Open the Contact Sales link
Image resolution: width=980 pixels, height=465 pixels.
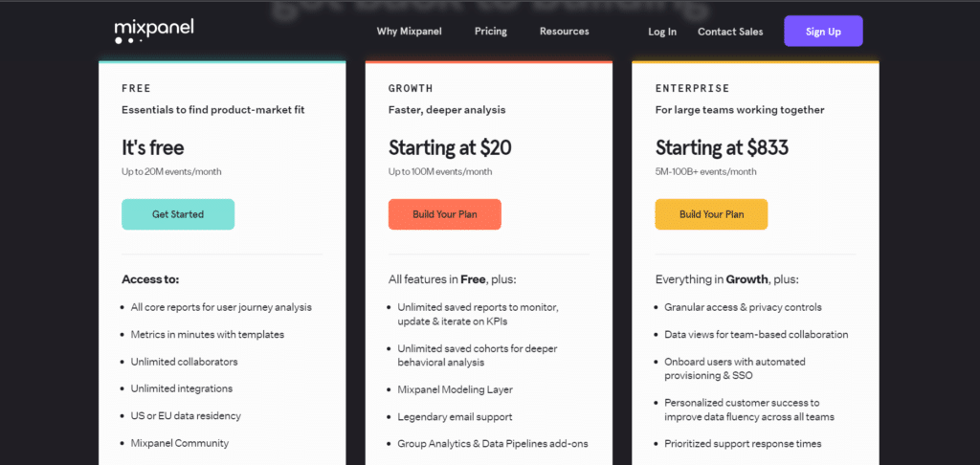(x=730, y=32)
